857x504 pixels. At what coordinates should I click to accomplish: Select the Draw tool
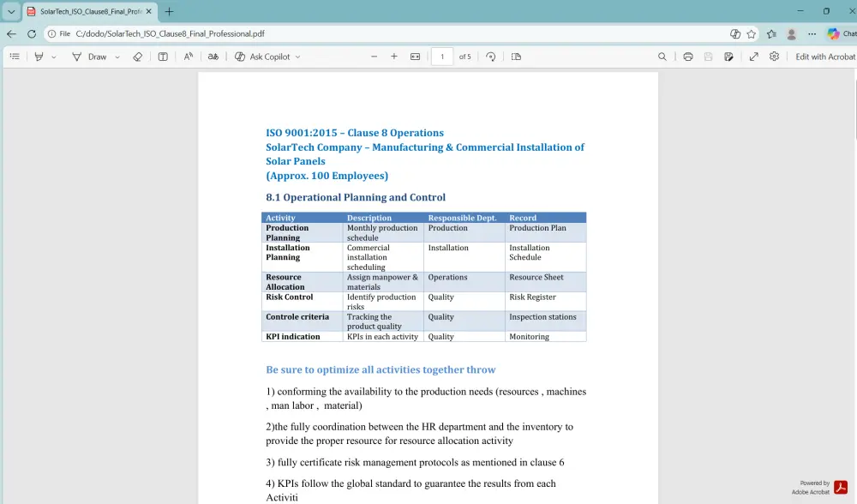click(x=90, y=57)
